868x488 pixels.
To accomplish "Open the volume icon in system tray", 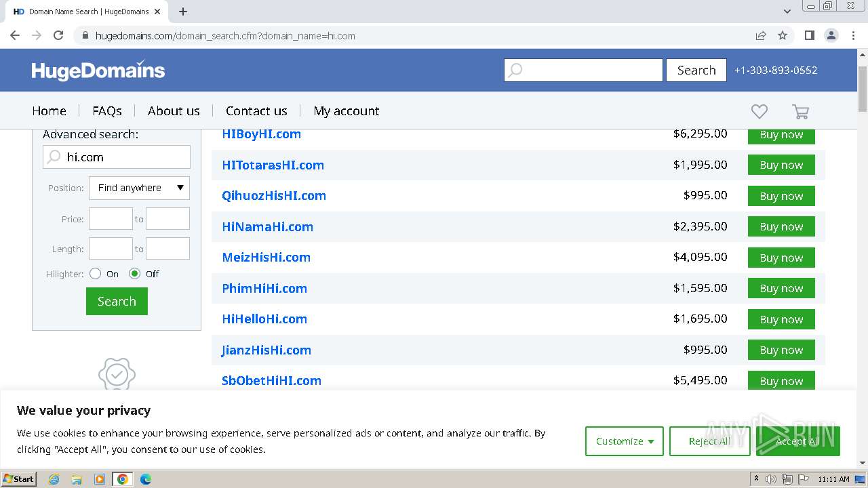I will tap(771, 479).
